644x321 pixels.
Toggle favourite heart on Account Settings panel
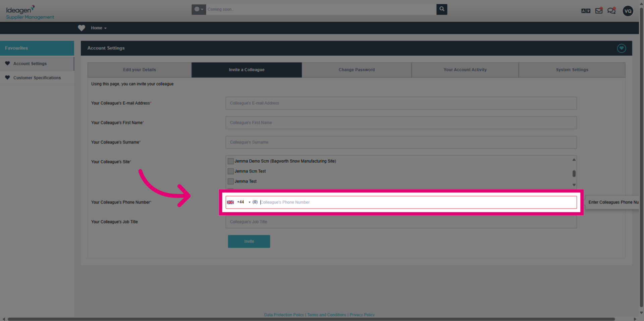[621, 48]
